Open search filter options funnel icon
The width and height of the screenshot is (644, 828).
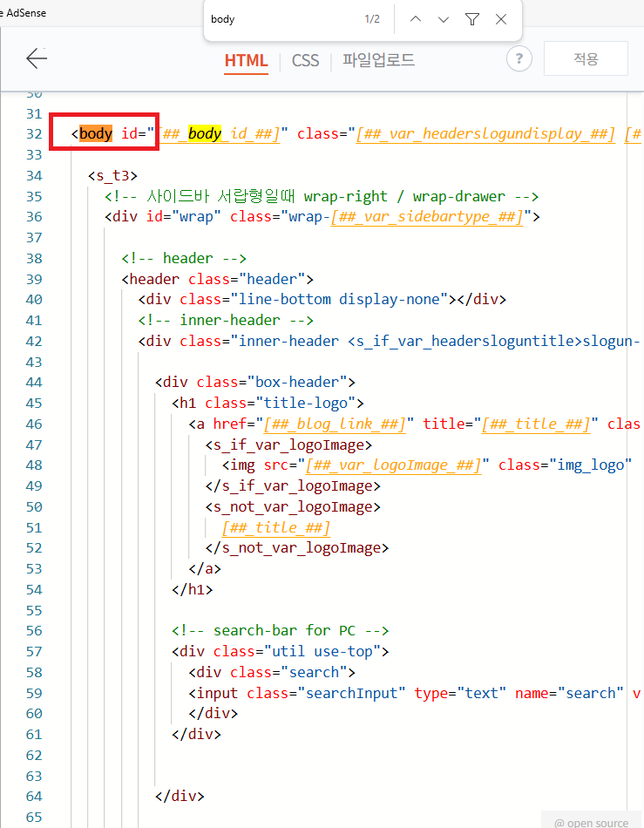pos(472,19)
